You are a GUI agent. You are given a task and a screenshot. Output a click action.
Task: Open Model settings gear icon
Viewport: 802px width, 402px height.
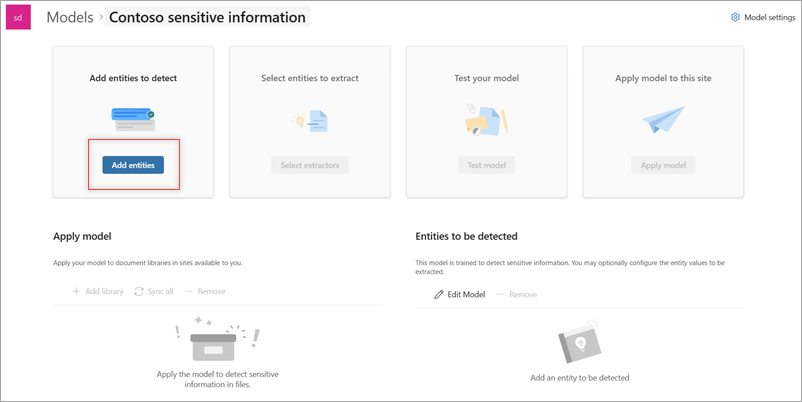click(735, 17)
